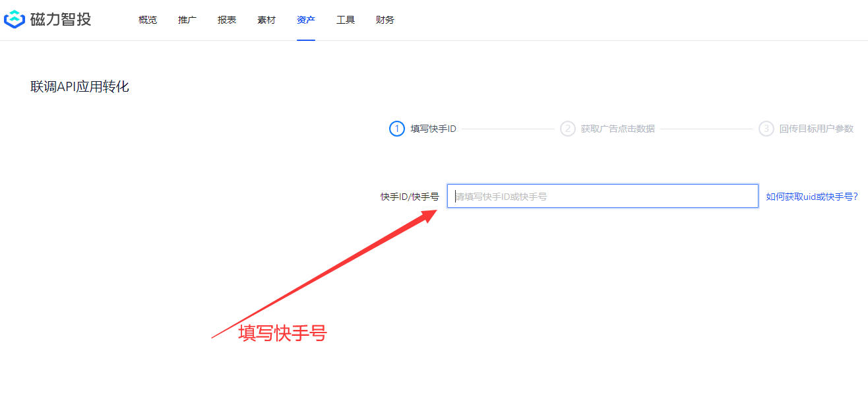The width and height of the screenshot is (868, 415).
Task: Click the 填写快手ID step label
Action: (433, 129)
